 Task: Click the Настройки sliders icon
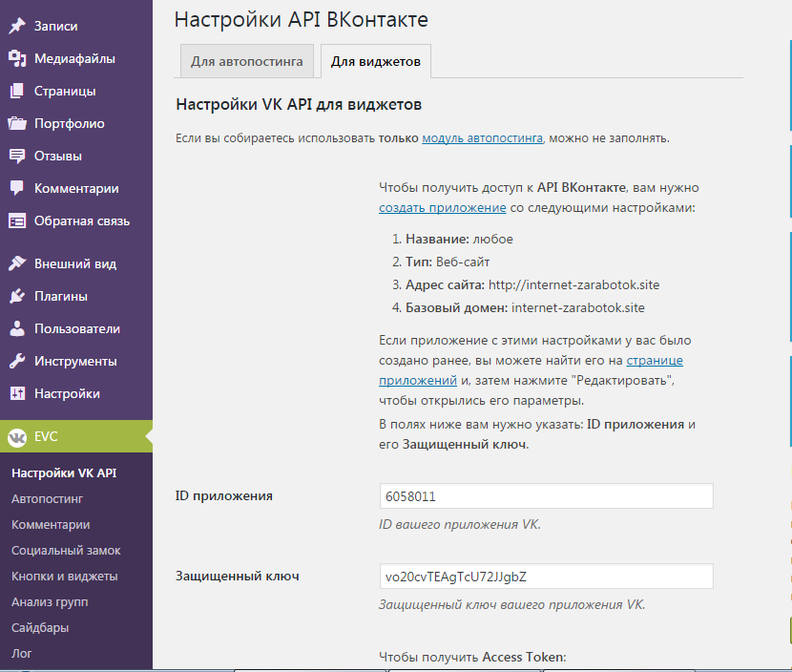[17, 393]
